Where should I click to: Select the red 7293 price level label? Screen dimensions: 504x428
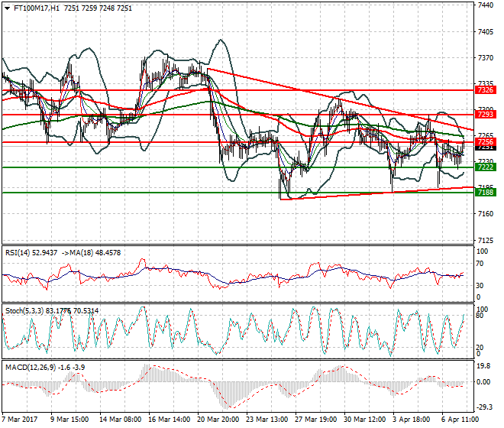(x=486, y=114)
